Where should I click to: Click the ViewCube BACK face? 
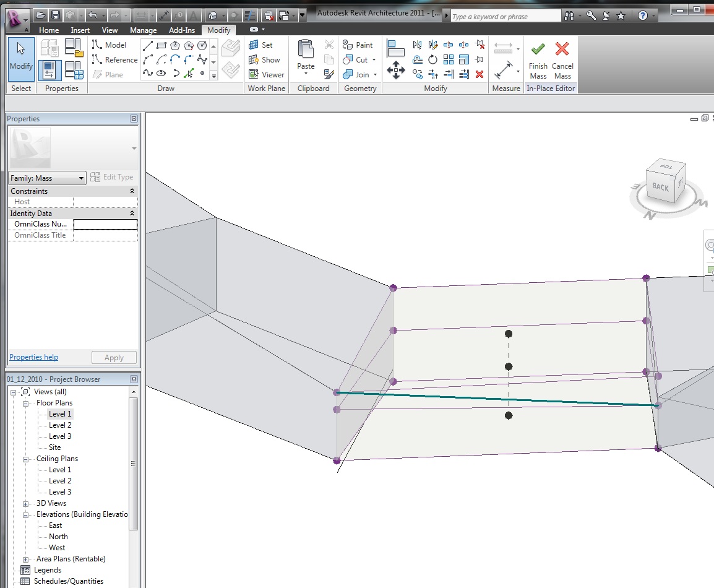pos(660,187)
